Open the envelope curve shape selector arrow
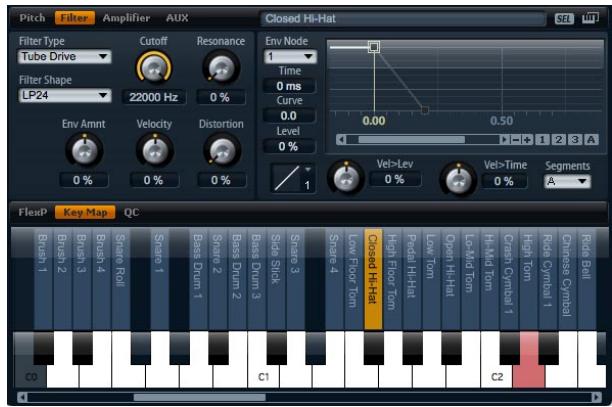Screen dimensions: 612x407 pos(308,169)
